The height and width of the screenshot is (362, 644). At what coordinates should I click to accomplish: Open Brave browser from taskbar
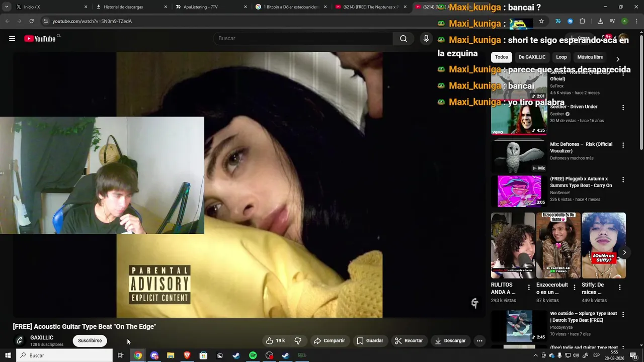[x=187, y=355]
